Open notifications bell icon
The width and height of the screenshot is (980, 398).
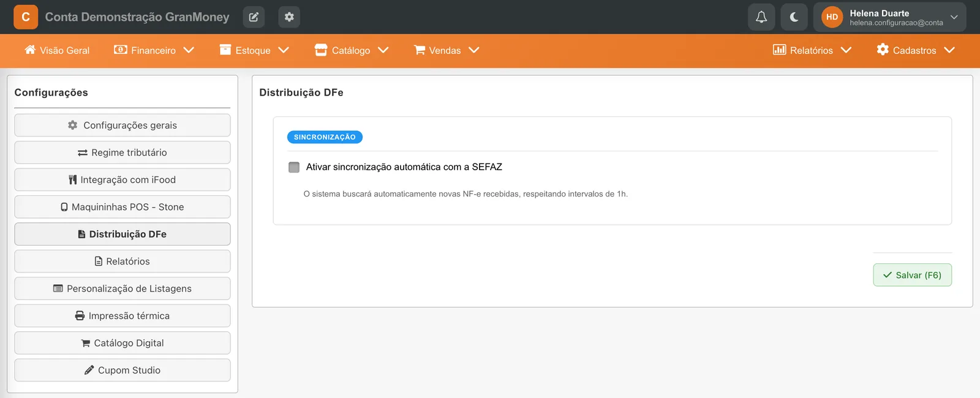[x=761, y=17]
